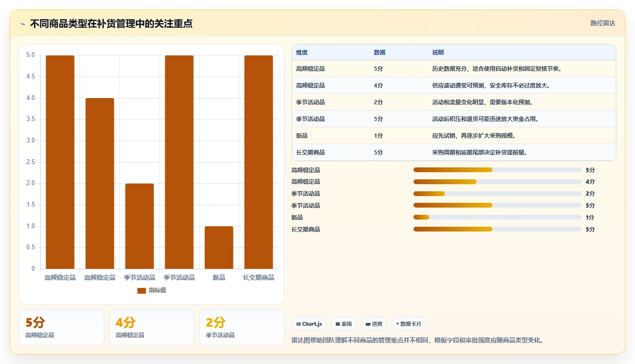
Task: Click the 长交期商品 bar in the chart
Action: [x=258, y=162]
